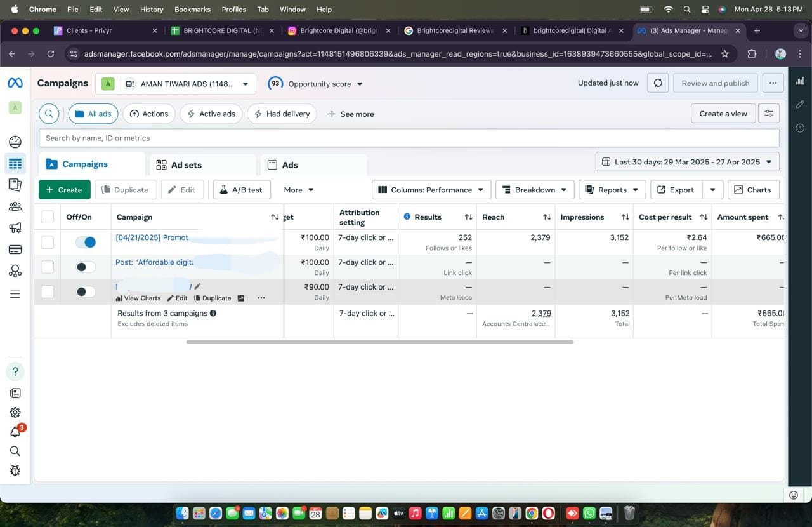This screenshot has height=527, width=812.
Task: Open the History menu in menu bar
Action: click(x=151, y=10)
